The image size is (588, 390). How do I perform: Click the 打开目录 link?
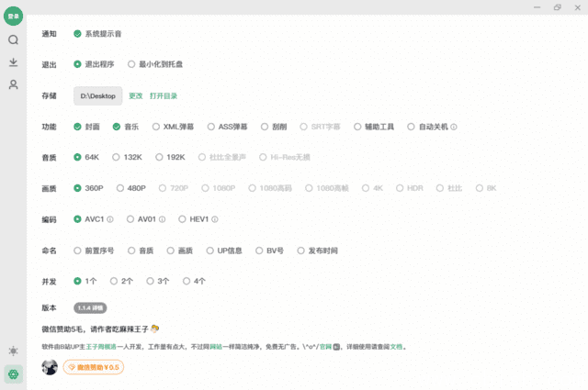pyautogui.click(x=164, y=95)
